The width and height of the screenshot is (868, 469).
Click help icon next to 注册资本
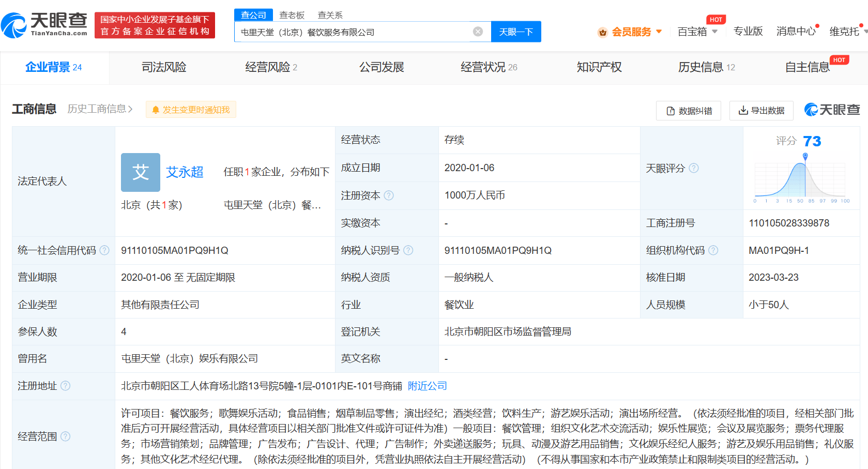(389, 195)
